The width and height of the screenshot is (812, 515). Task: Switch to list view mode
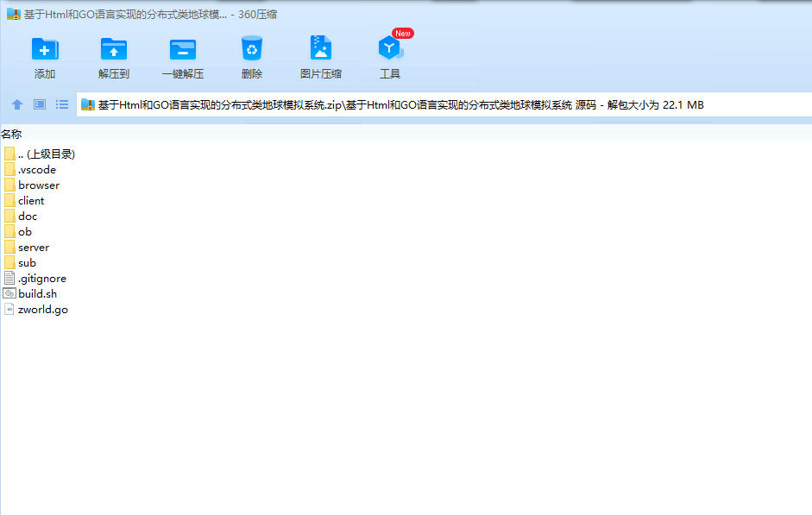[62, 104]
